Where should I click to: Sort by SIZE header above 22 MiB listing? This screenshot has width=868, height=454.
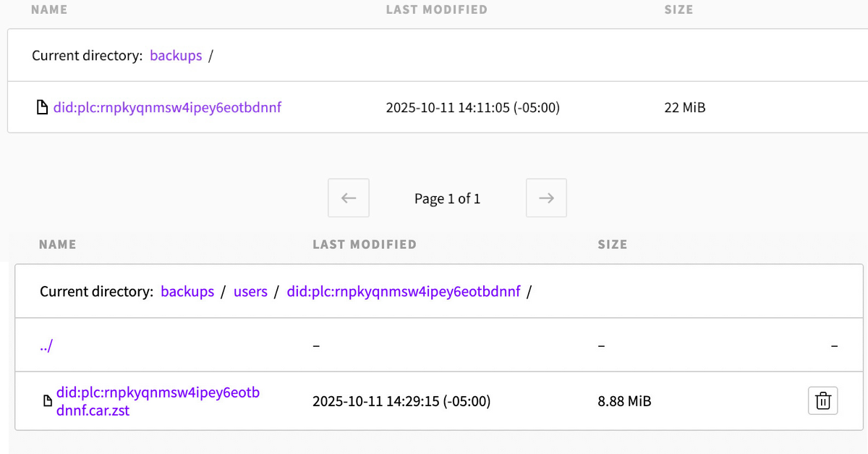[678, 10]
